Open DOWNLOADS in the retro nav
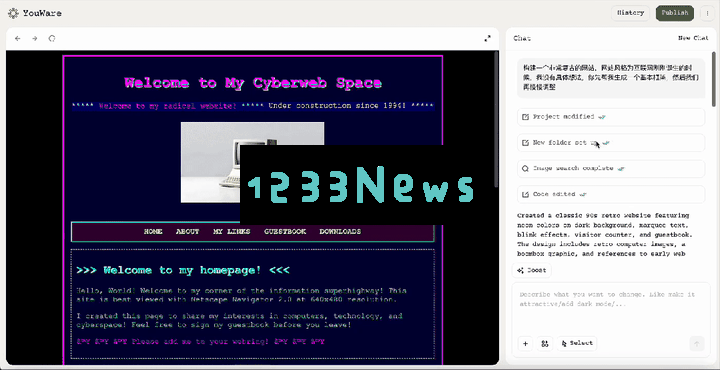Image resolution: width=720 pixels, height=370 pixels. (x=340, y=231)
